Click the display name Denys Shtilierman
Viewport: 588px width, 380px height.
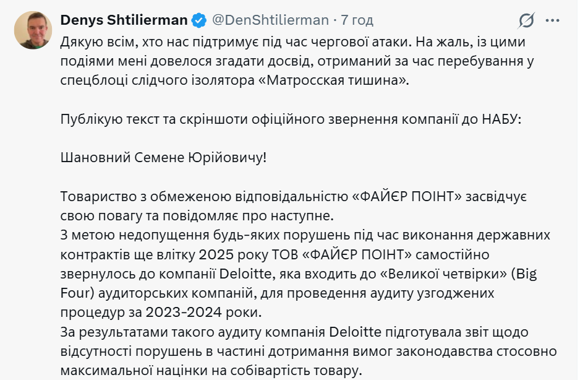pos(124,20)
